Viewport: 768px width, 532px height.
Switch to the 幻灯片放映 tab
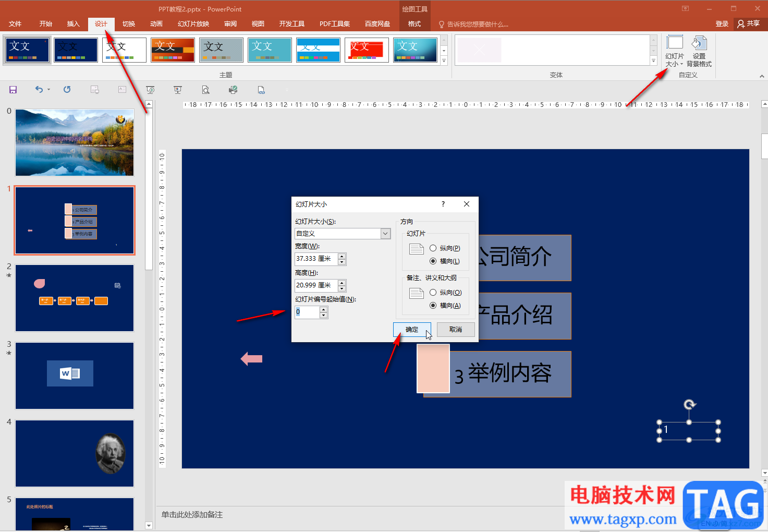point(193,24)
